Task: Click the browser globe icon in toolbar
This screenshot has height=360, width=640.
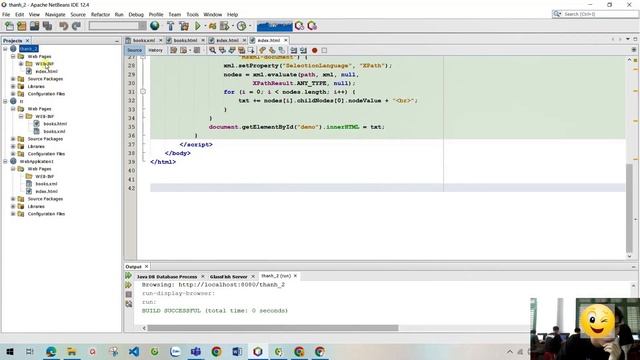Action: click(155, 26)
